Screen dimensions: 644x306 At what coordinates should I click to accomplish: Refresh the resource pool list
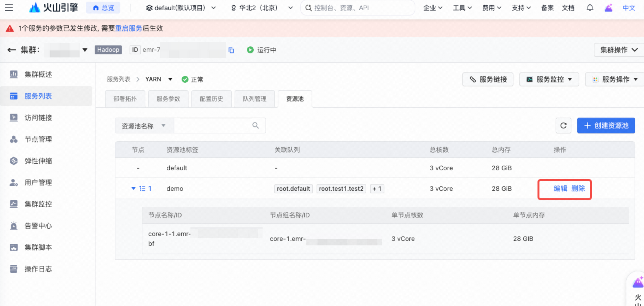click(563, 125)
